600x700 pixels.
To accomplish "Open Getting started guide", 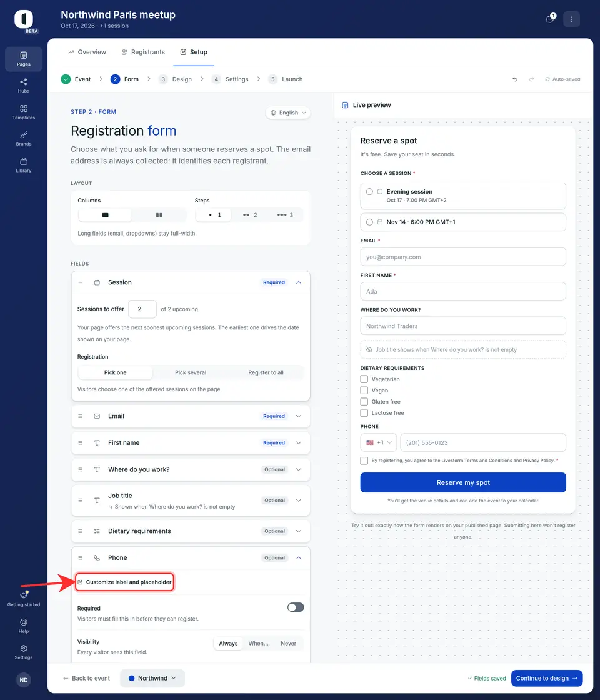I will pyautogui.click(x=24, y=599).
